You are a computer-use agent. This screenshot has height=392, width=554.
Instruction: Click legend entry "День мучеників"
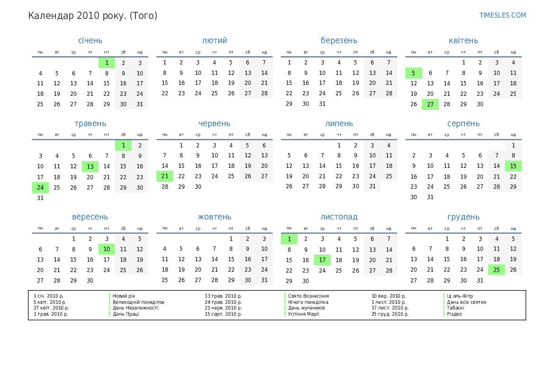point(306,308)
